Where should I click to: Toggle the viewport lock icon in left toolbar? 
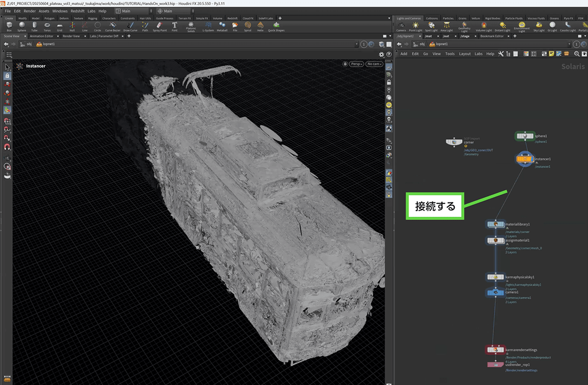pyautogui.click(x=7, y=76)
